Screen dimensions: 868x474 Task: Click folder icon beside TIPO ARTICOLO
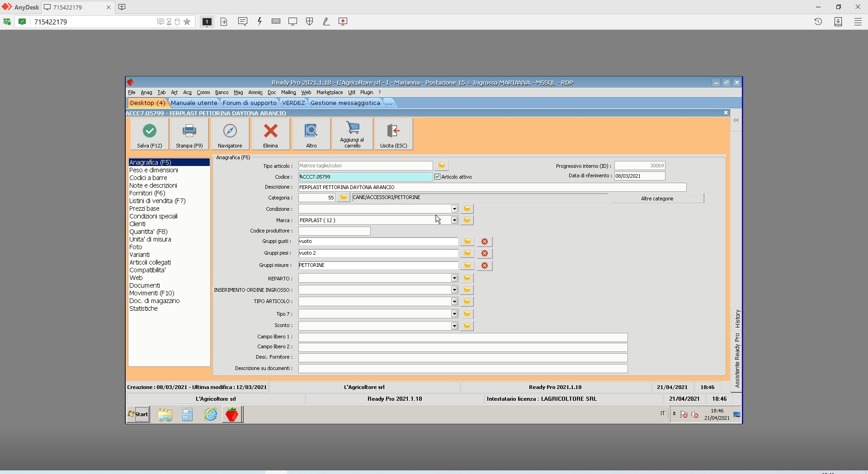tap(467, 302)
